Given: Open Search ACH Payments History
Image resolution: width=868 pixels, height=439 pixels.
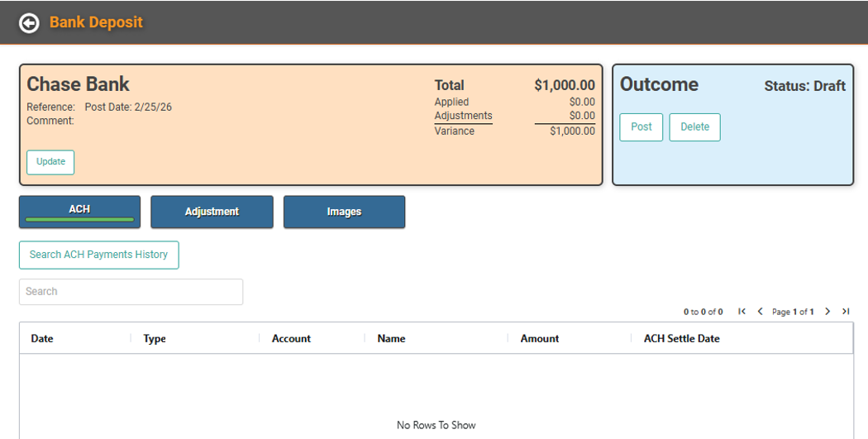Looking at the screenshot, I should (x=98, y=255).
